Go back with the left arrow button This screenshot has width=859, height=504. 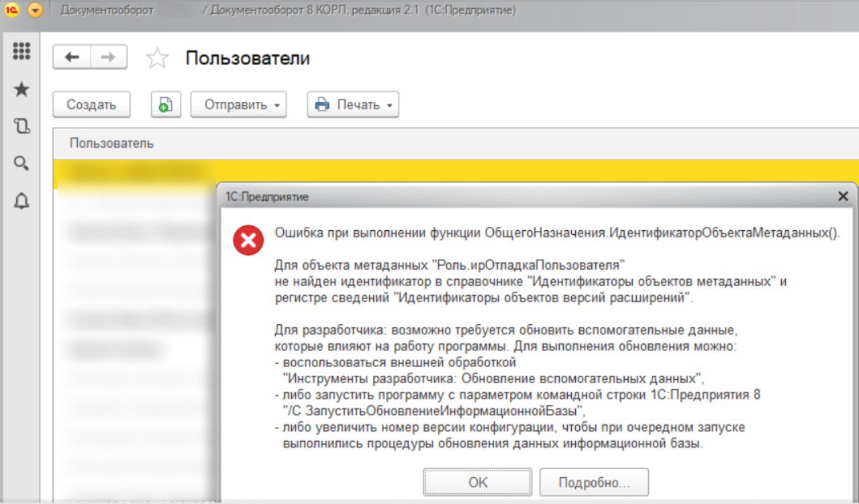(72, 57)
